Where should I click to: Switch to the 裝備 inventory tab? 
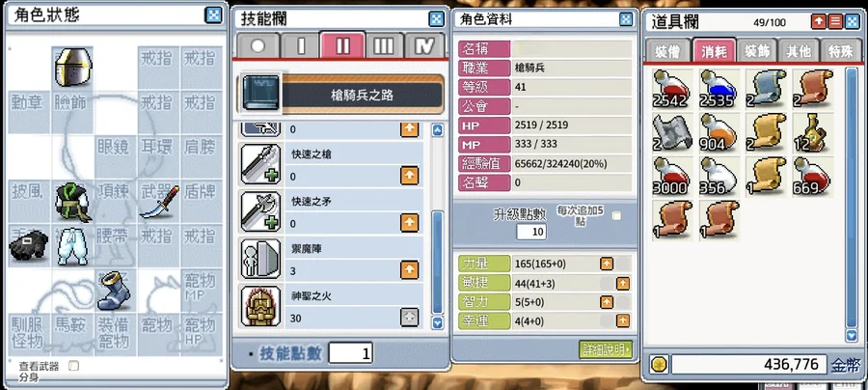pyautogui.click(x=668, y=51)
